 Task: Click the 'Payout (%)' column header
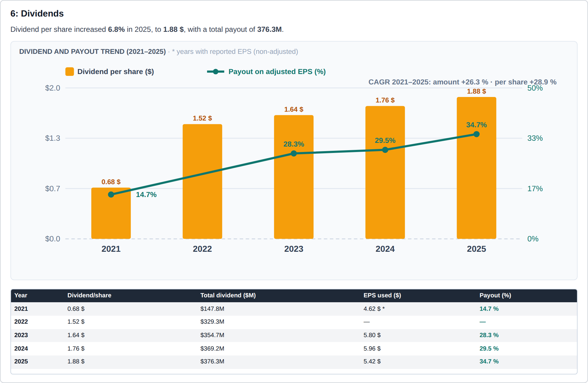[x=495, y=296]
